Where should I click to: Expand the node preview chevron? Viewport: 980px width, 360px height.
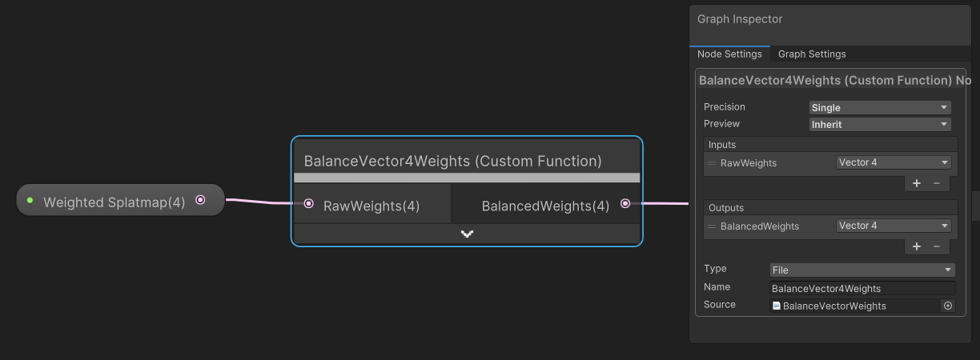click(x=467, y=234)
